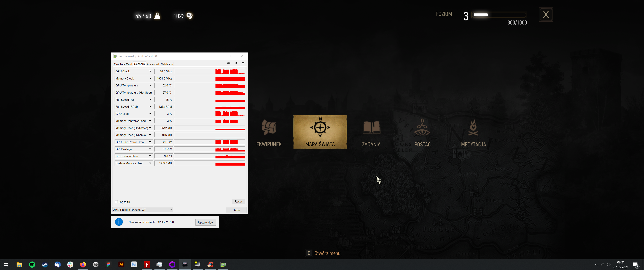The width and height of the screenshot is (644, 270).
Task: Launch Figma from the taskbar
Action: 109,265
